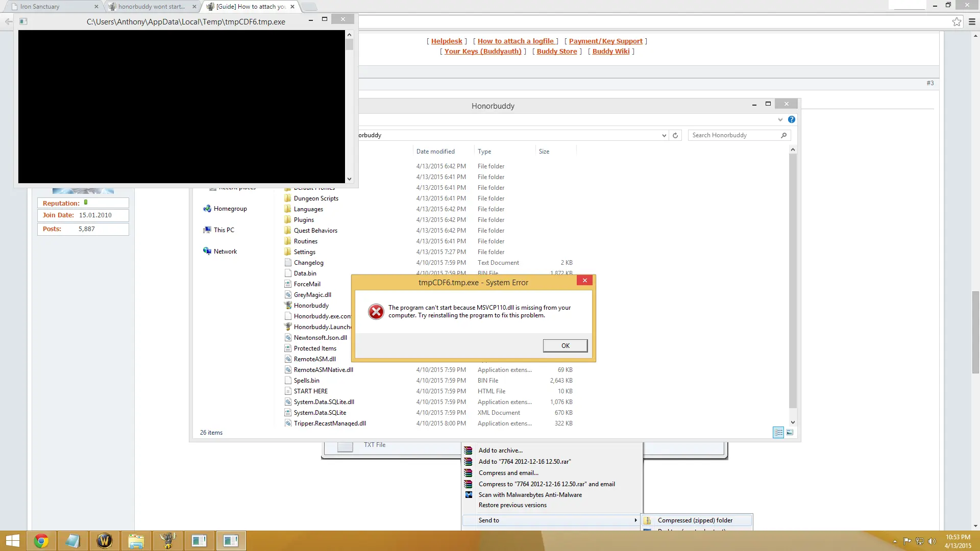The width and height of the screenshot is (980, 551).
Task: Select Network in navigation pane
Action: click(220, 252)
